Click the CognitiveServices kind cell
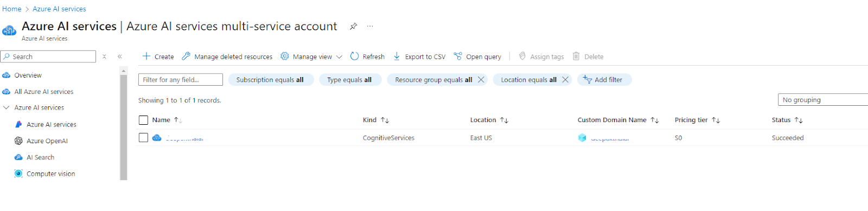Screen dimensions: 868x211 tap(388, 138)
